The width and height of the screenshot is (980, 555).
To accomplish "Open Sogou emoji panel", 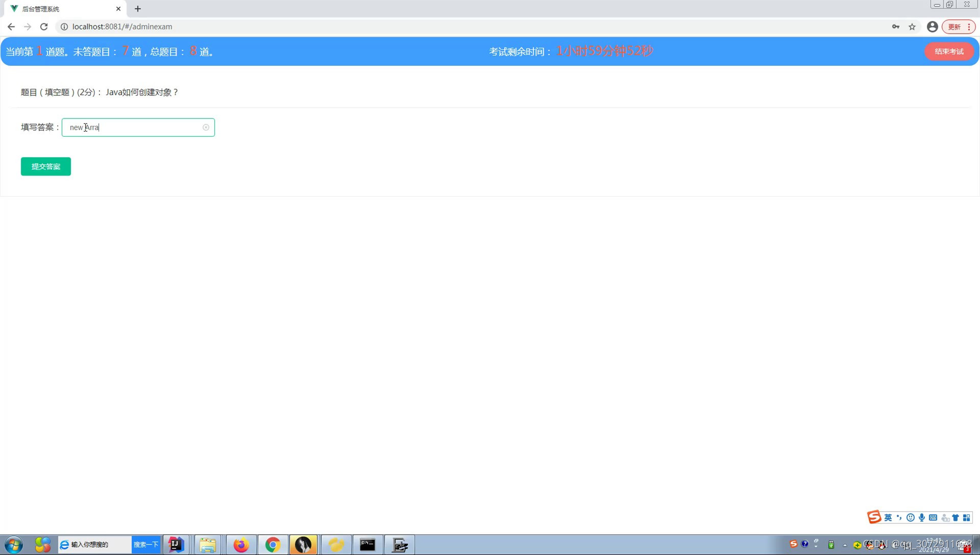I will point(911,518).
